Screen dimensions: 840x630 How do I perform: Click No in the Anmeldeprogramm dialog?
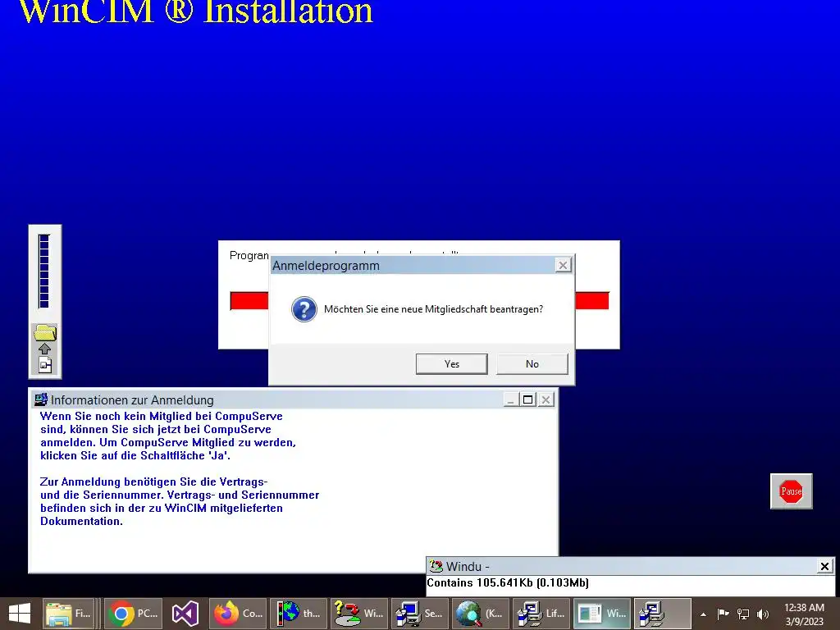[x=532, y=363]
